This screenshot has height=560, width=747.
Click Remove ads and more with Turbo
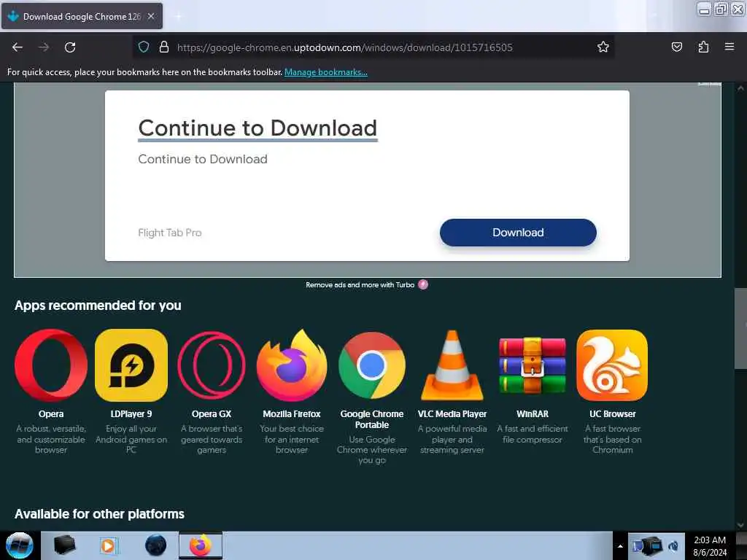click(360, 285)
